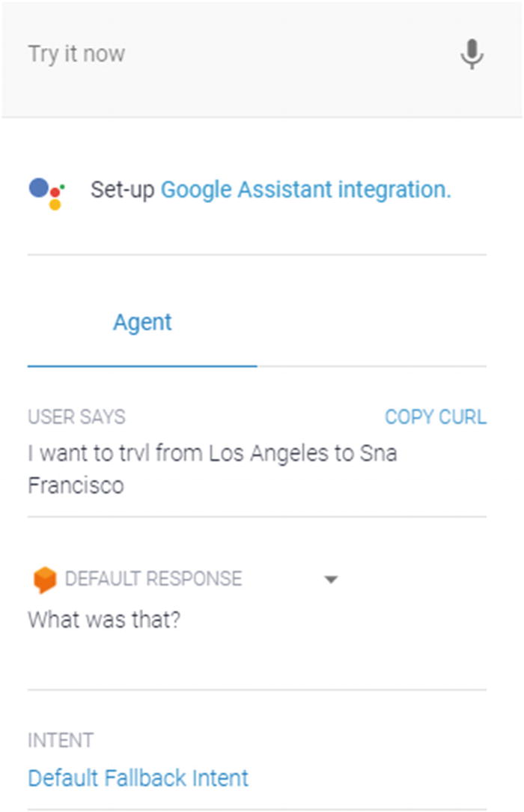This screenshot has width=524, height=812.
Task: Open the Google Assistant integration link
Action: pos(305,190)
